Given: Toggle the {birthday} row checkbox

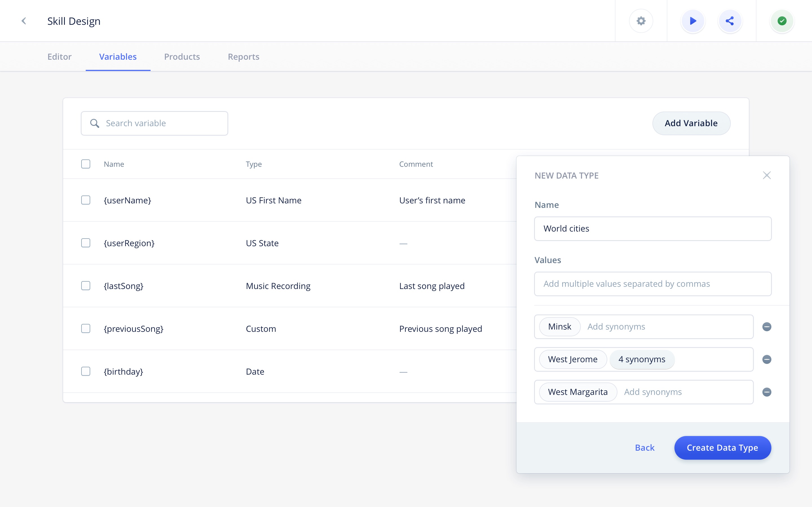Looking at the screenshot, I should click(85, 371).
